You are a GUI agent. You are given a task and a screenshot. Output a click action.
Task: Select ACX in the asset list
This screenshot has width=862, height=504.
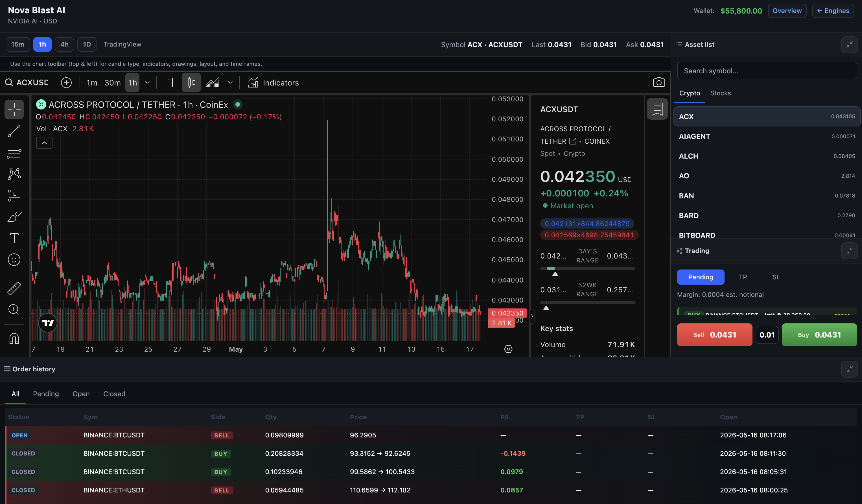(767, 117)
